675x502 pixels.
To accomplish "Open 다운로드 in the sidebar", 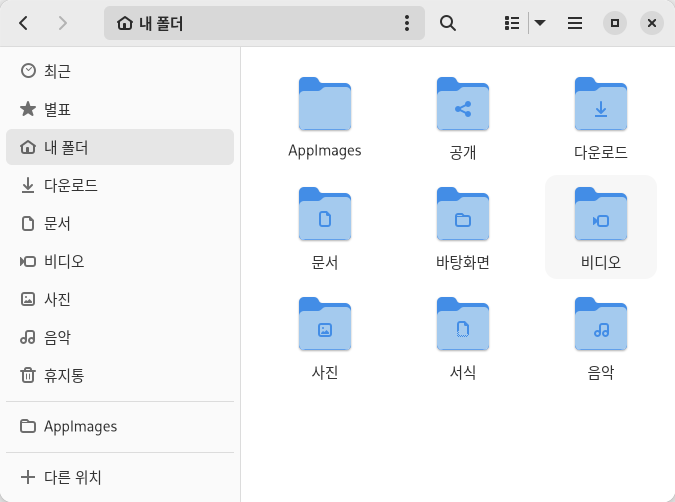I will pos(120,185).
